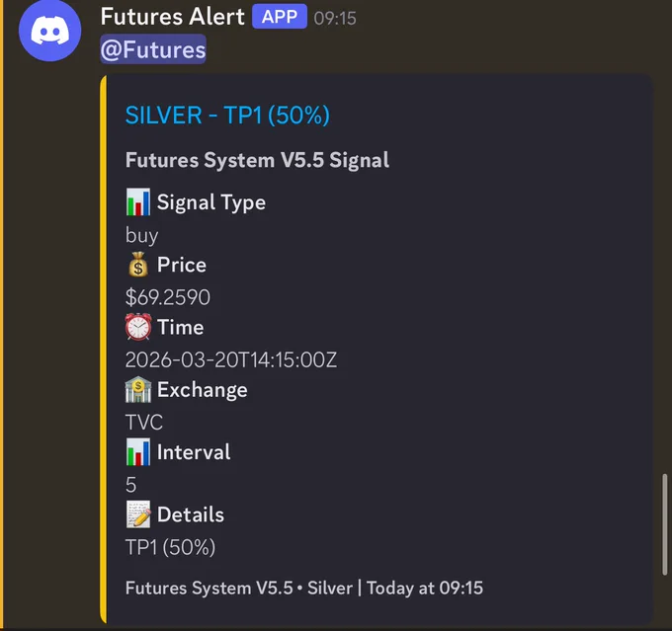Open the Futures Alert username profile

pyautogui.click(x=172, y=17)
